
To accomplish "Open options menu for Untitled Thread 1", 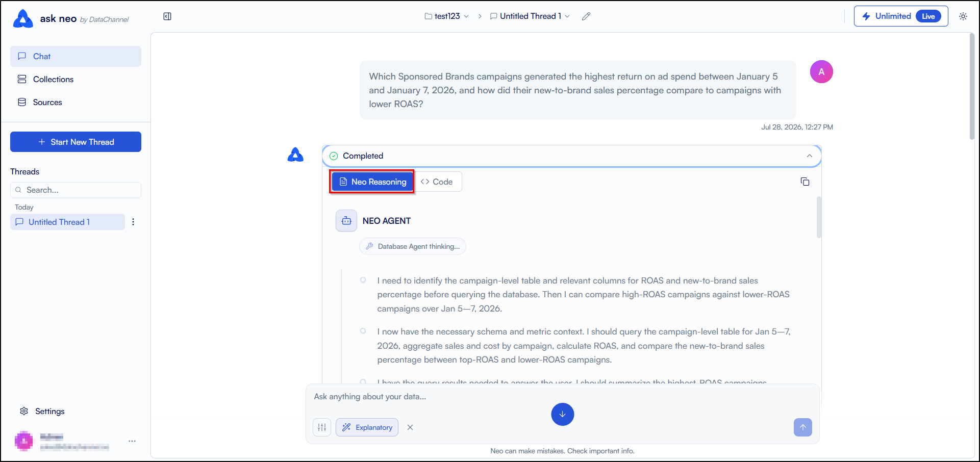I will (133, 222).
